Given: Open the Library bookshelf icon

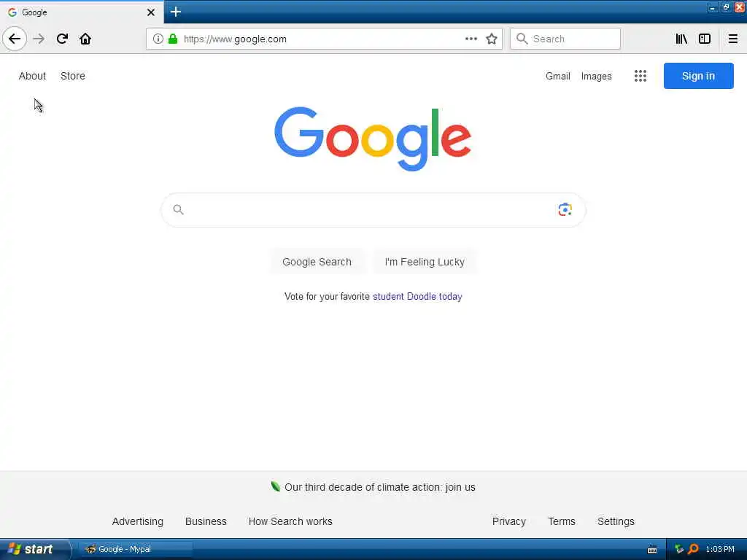Looking at the screenshot, I should 681,39.
